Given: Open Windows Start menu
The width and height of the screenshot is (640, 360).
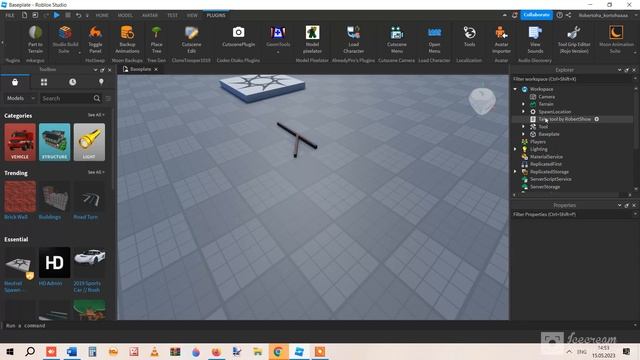Looking at the screenshot, I should (10, 351).
